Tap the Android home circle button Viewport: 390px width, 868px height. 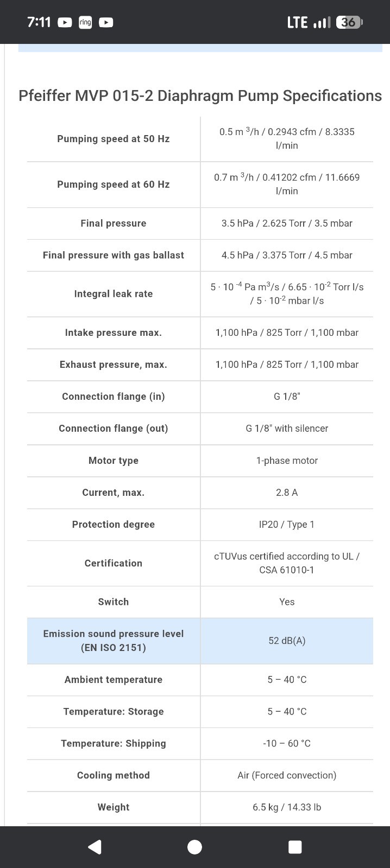[194, 847]
